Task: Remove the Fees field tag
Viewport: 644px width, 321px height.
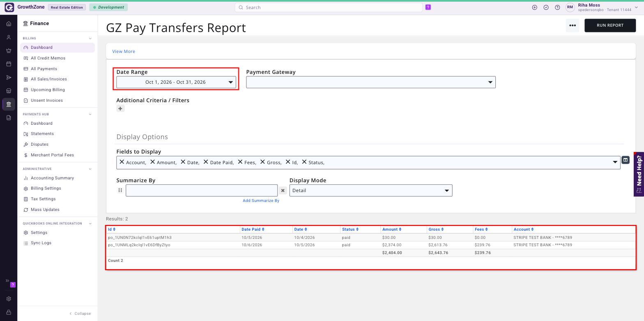Action: (x=240, y=162)
